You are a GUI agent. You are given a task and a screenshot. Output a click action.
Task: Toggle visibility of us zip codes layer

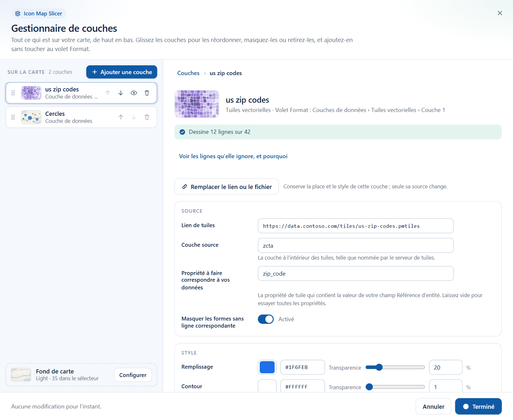[134, 93]
